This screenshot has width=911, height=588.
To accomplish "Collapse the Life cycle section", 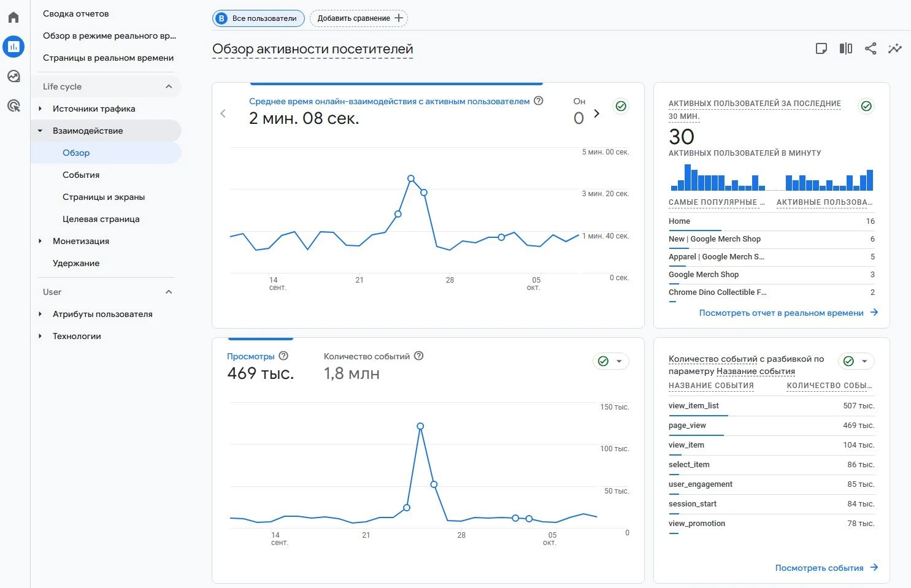I will tap(169, 86).
